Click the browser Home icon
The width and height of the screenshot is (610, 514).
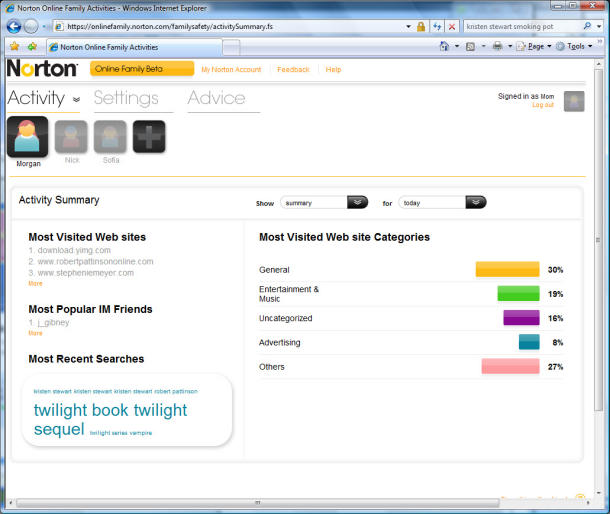point(444,46)
